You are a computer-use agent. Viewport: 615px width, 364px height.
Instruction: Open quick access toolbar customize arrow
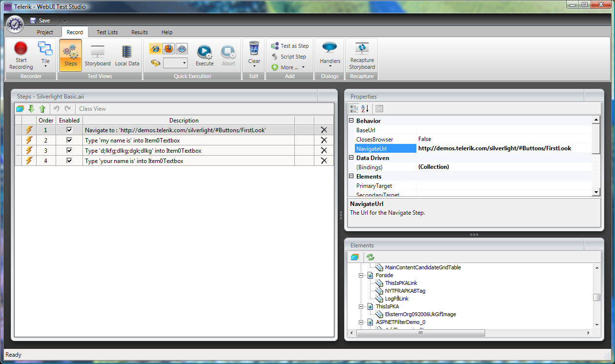[x=64, y=21]
